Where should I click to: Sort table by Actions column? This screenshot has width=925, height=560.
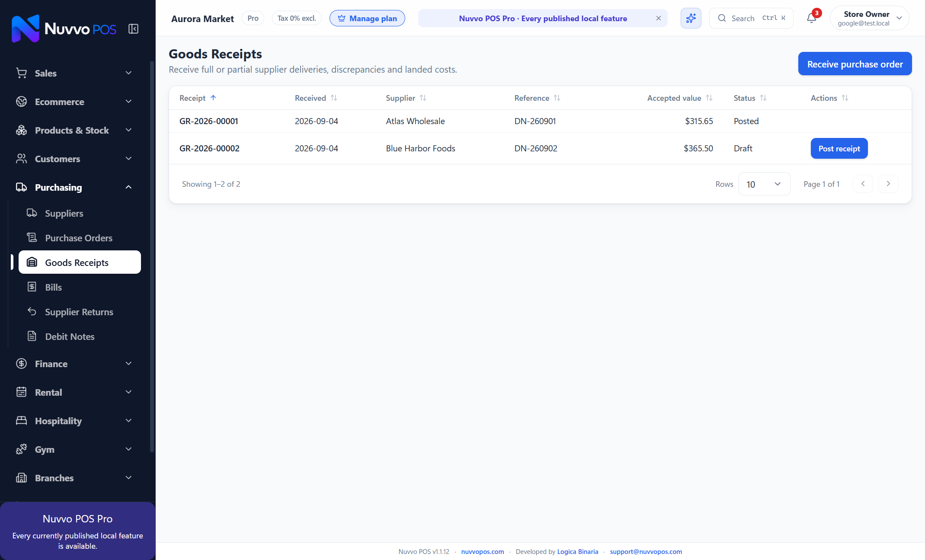click(829, 98)
